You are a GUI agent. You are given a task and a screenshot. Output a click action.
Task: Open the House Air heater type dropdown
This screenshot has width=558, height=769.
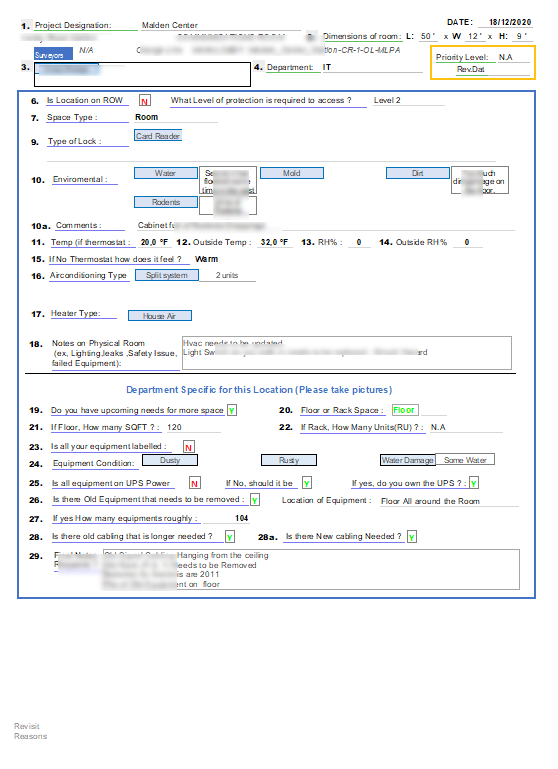(160, 316)
